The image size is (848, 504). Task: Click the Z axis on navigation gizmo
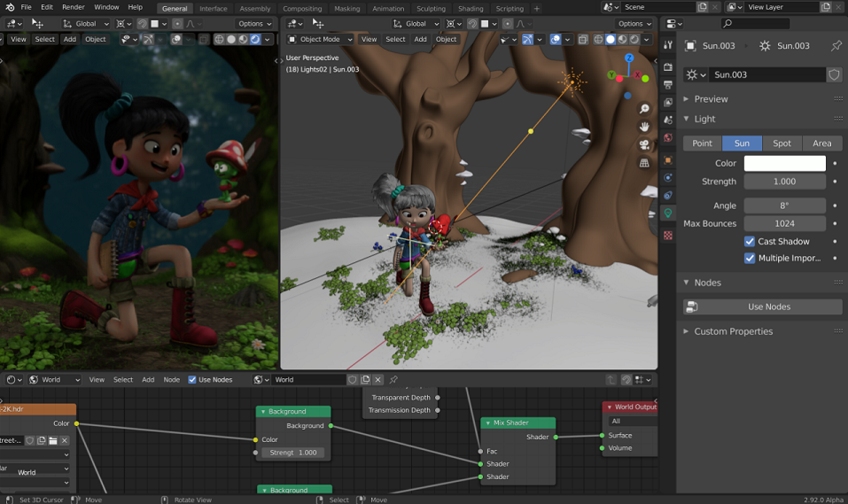(x=629, y=58)
